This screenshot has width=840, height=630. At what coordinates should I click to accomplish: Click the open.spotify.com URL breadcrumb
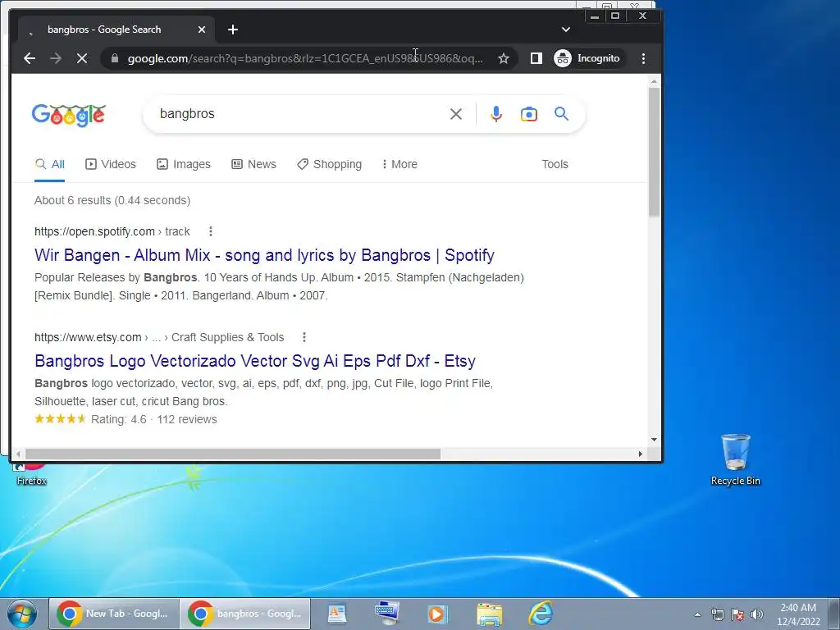point(112,231)
